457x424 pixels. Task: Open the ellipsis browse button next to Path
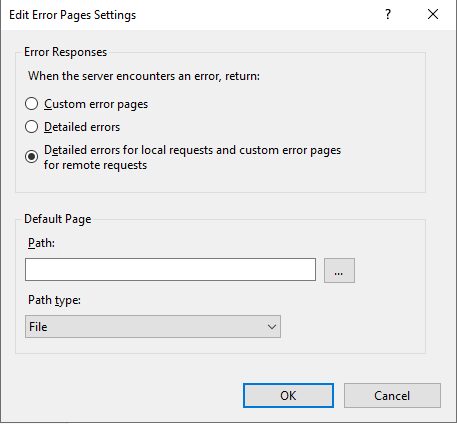(x=339, y=270)
